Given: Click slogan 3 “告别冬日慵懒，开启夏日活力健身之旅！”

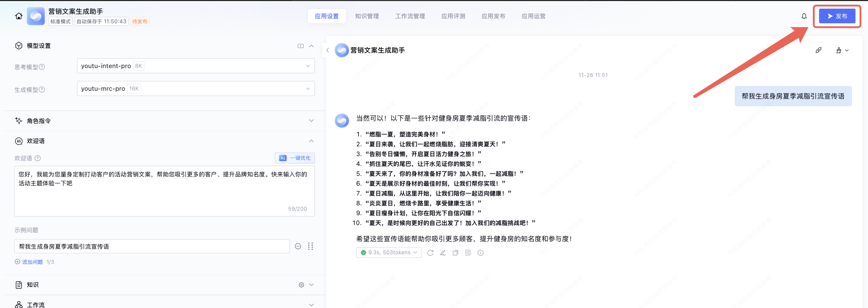Looking at the screenshot, I should [423, 154].
